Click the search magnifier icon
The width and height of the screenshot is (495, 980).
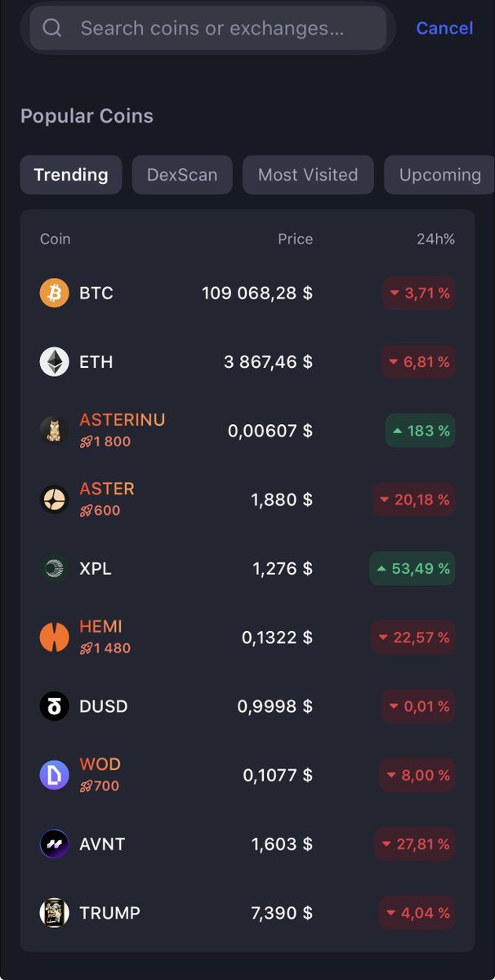(x=52, y=29)
